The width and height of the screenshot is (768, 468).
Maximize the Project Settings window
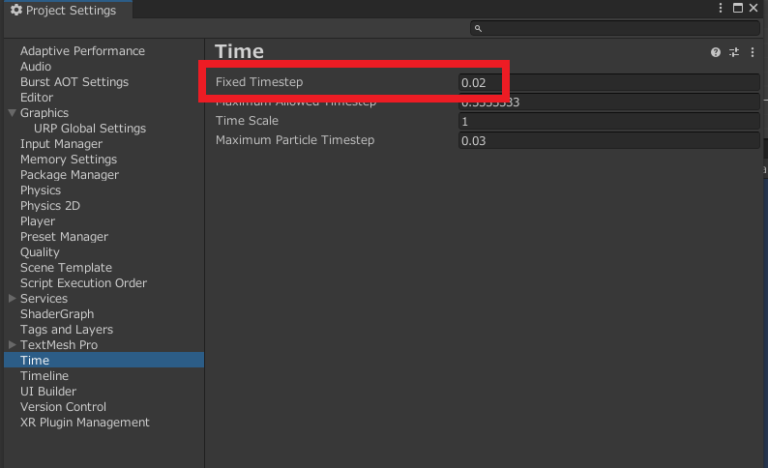pyautogui.click(x=738, y=8)
